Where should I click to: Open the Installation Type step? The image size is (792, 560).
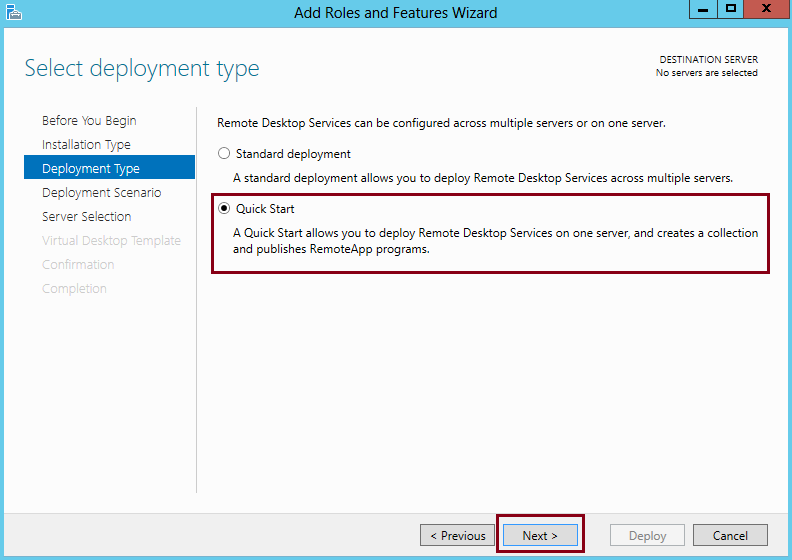86,144
